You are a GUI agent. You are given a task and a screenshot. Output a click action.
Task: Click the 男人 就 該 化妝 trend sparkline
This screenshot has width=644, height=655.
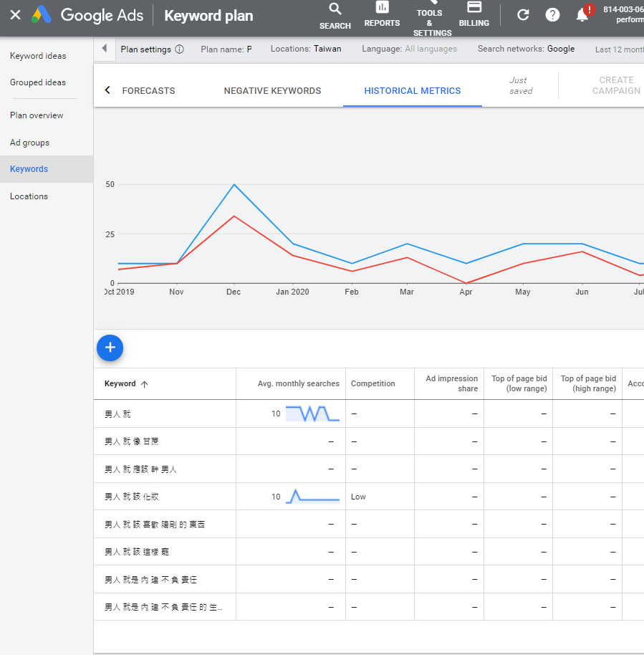312,496
